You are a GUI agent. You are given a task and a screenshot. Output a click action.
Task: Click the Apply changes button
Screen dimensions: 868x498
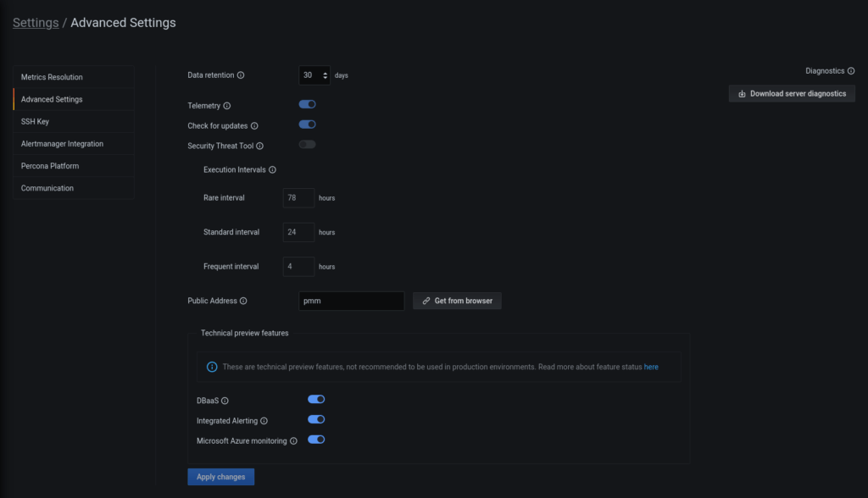[220, 476]
